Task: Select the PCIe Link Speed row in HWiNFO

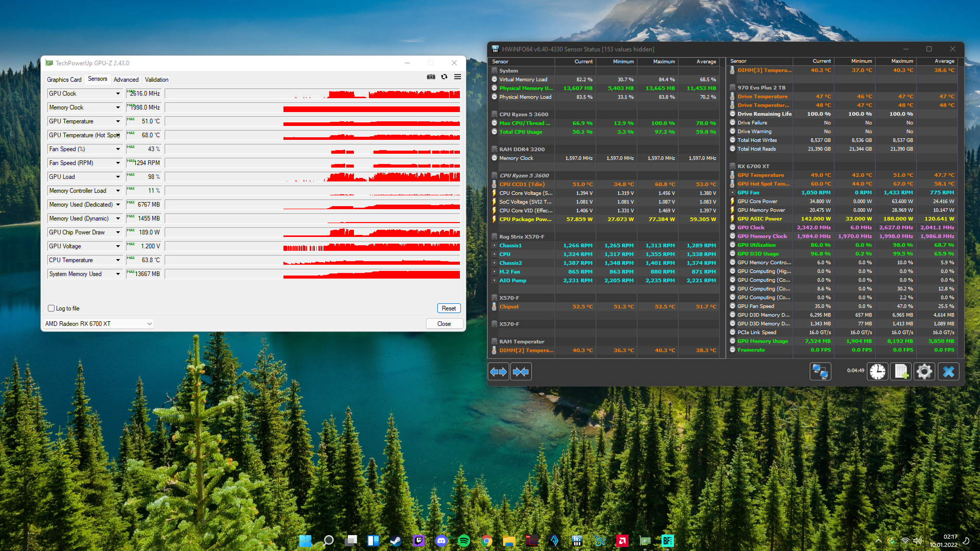Action: point(843,332)
